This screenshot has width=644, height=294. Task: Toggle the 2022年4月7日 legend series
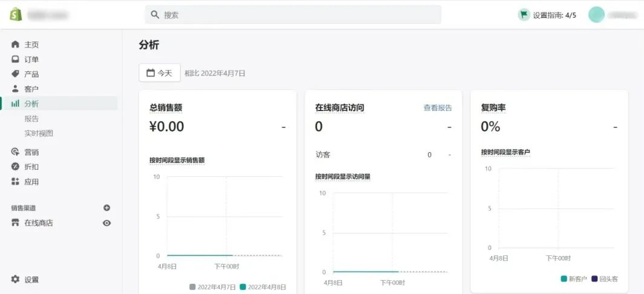[212, 287]
